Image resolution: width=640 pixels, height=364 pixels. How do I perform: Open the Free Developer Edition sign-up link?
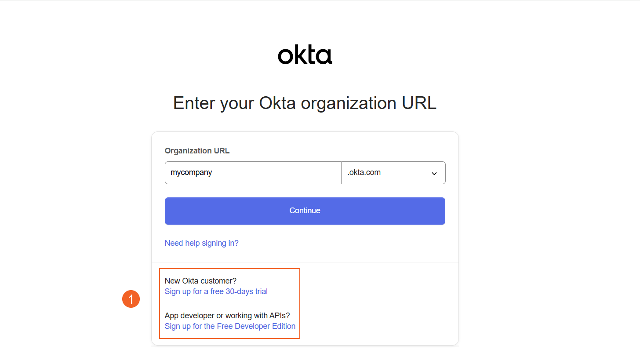pos(230,326)
